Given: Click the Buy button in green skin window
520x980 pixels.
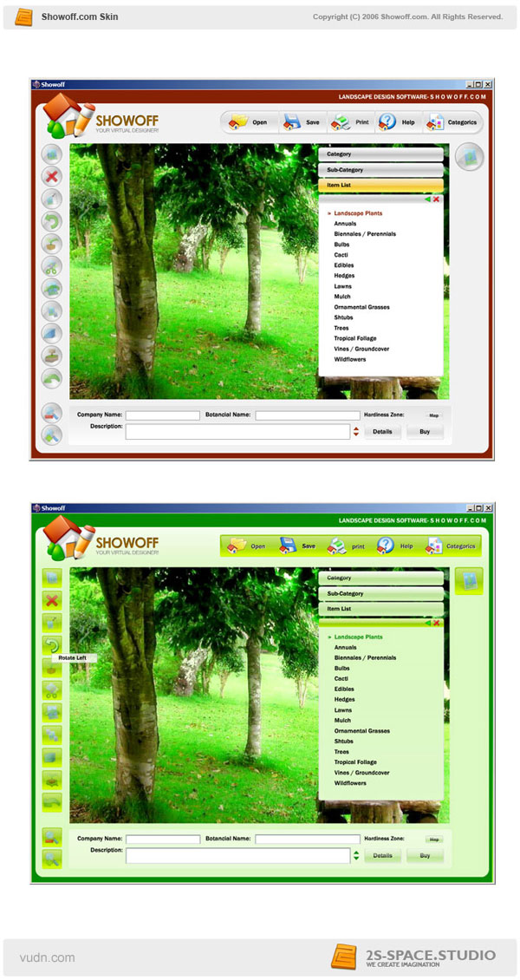Looking at the screenshot, I should (x=426, y=856).
